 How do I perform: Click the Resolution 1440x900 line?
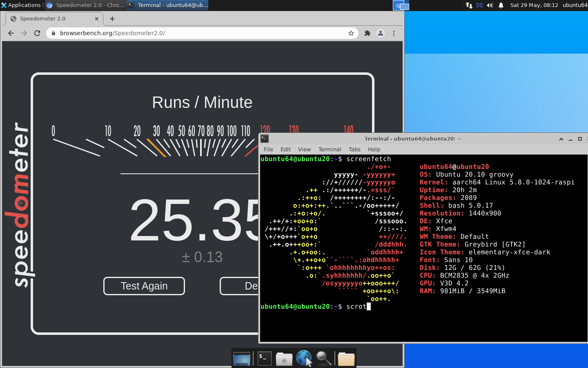[x=460, y=213]
